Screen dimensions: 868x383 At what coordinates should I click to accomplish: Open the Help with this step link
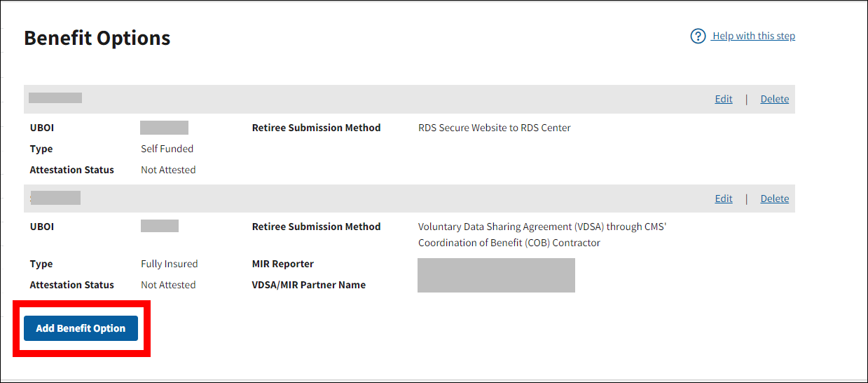[754, 36]
